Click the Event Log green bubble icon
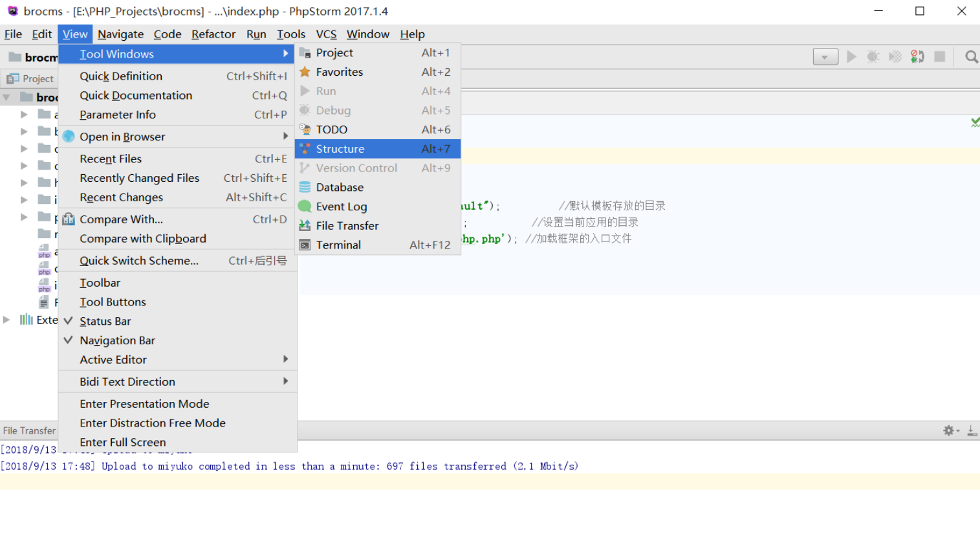The height and width of the screenshot is (534, 980). click(x=305, y=206)
